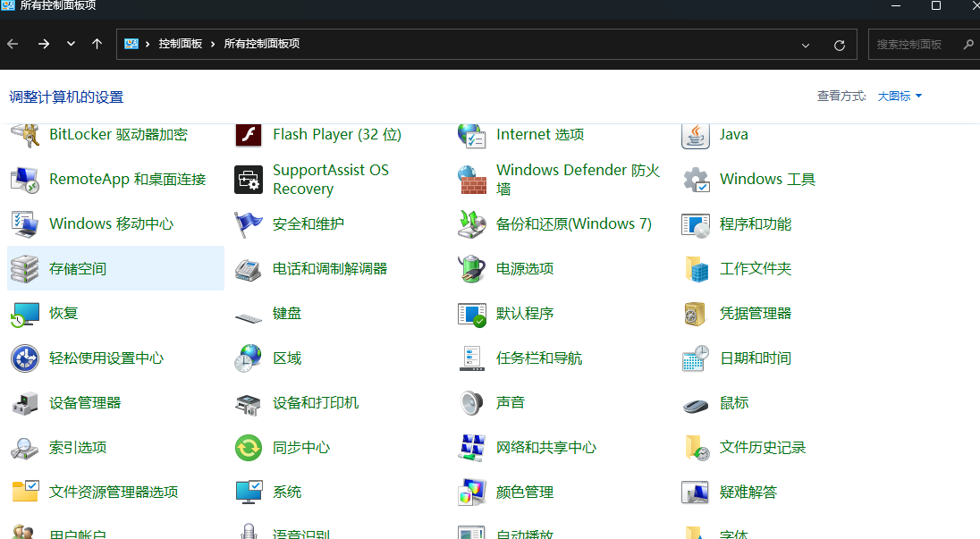Click the 恢复 monitor icon
Image resolution: width=980 pixels, height=539 pixels.
[x=25, y=314]
